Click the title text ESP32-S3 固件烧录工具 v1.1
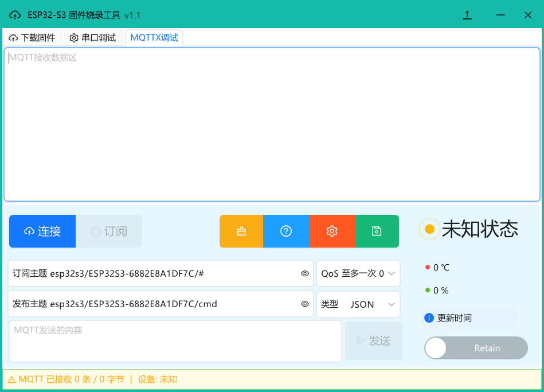The height and width of the screenshot is (392, 544). point(84,15)
